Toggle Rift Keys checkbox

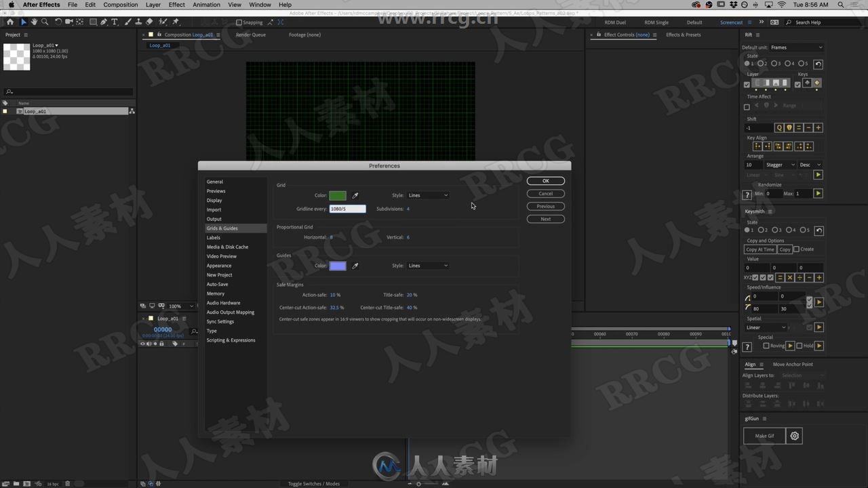(x=797, y=85)
